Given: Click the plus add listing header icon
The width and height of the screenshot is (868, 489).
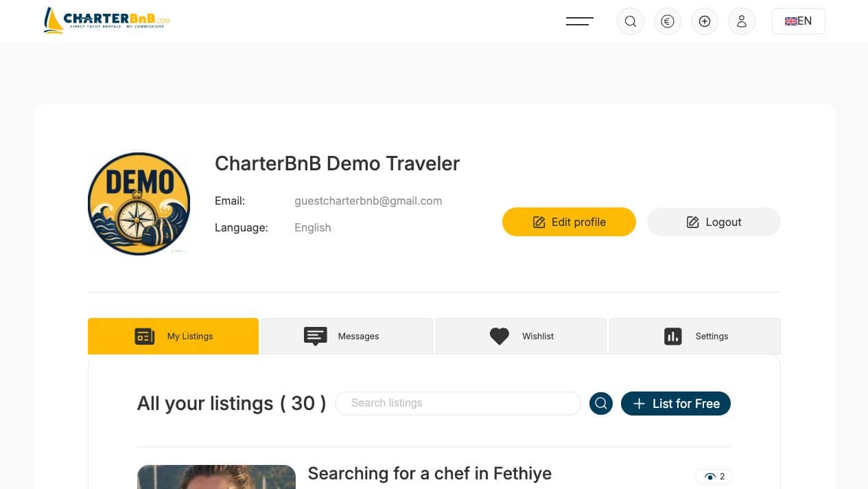Looking at the screenshot, I should click(705, 21).
